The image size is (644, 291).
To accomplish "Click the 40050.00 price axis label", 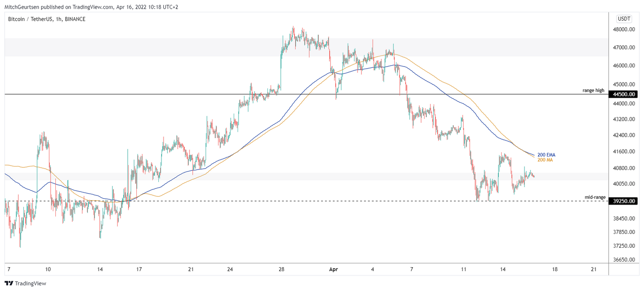I will click(x=625, y=184).
